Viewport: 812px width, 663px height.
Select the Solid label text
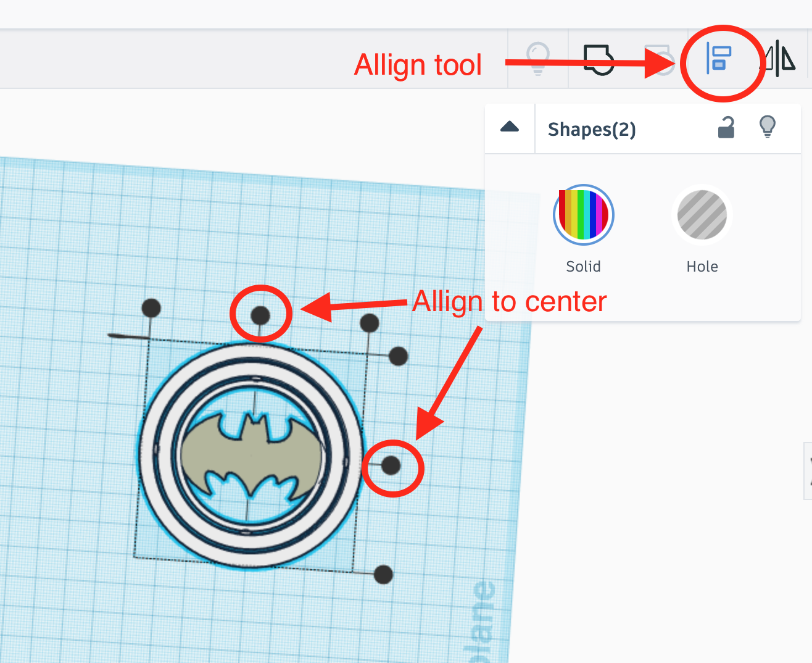pos(583,266)
